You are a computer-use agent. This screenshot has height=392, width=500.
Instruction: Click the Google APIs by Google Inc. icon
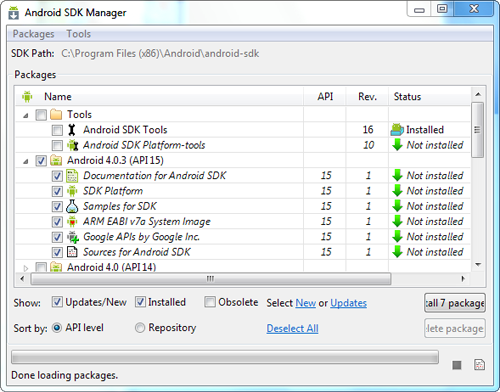tap(73, 237)
